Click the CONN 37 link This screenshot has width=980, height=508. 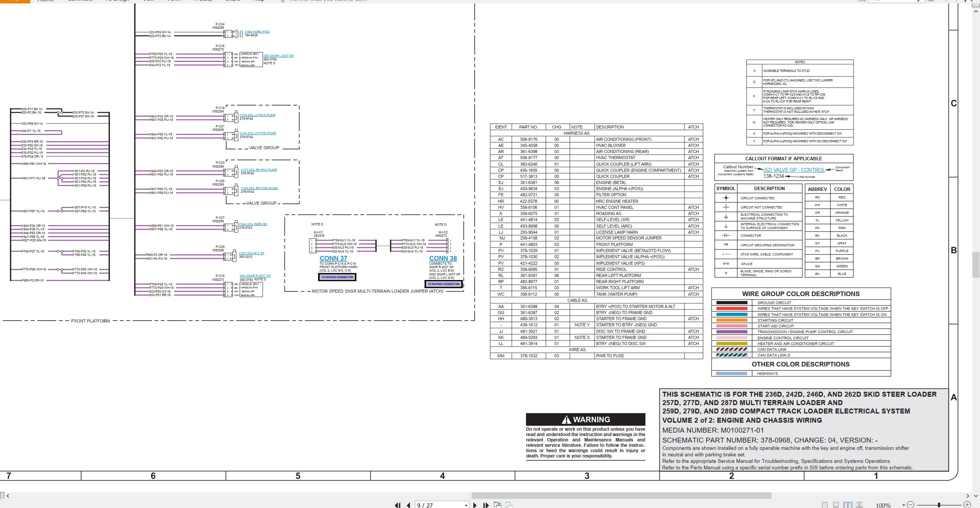tap(333, 258)
